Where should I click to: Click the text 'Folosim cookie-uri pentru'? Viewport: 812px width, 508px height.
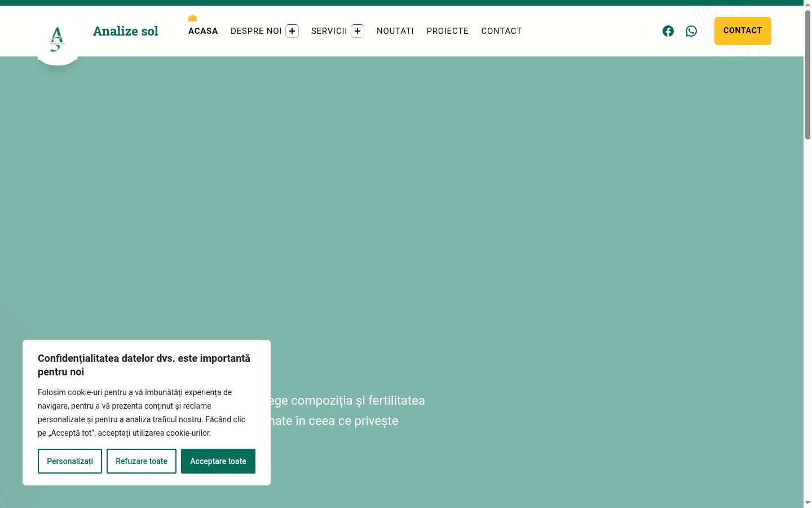pyautogui.click(x=82, y=392)
